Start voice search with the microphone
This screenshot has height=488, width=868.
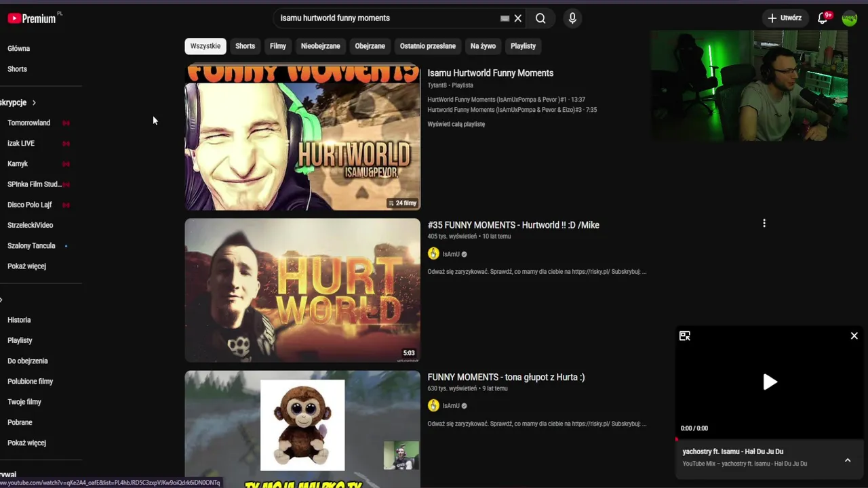(x=572, y=18)
